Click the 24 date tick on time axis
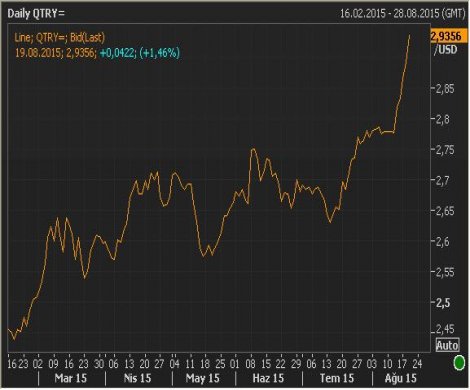Screen dimensions: 470x390 [x=417, y=364]
